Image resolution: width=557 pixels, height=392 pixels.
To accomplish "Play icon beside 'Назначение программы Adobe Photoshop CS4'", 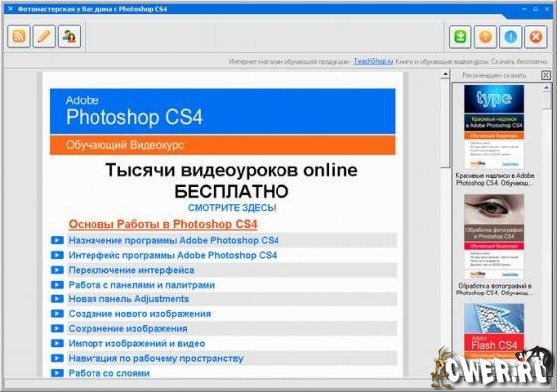I will (x=57, y=240).
